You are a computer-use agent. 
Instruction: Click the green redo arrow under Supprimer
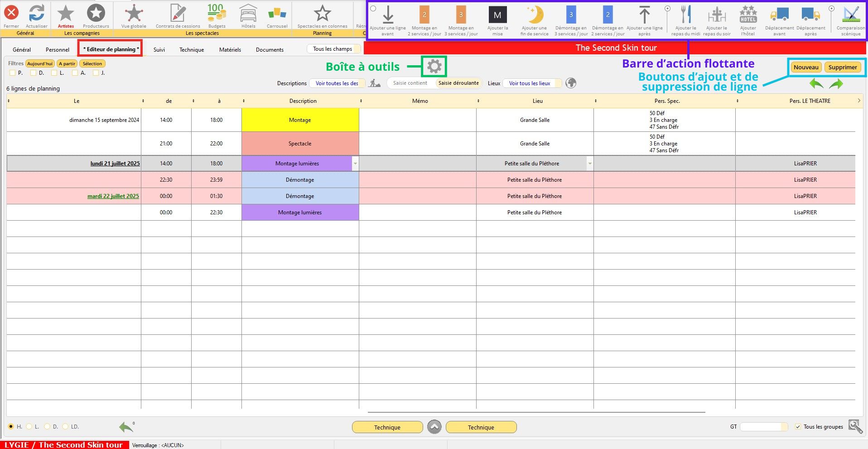[836, 84]
